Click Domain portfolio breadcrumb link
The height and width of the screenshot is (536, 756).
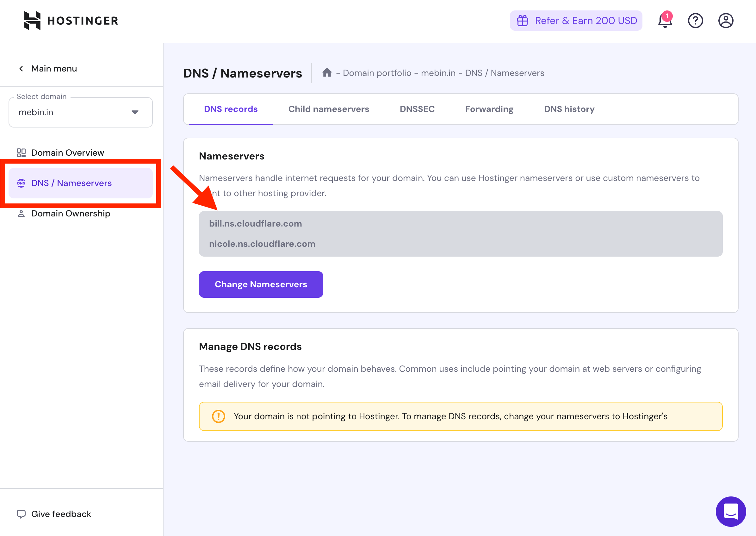coord(377,73)
